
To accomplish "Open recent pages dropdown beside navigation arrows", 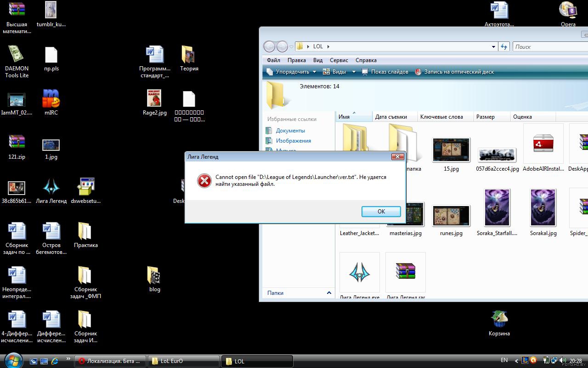I will point(291,46).
